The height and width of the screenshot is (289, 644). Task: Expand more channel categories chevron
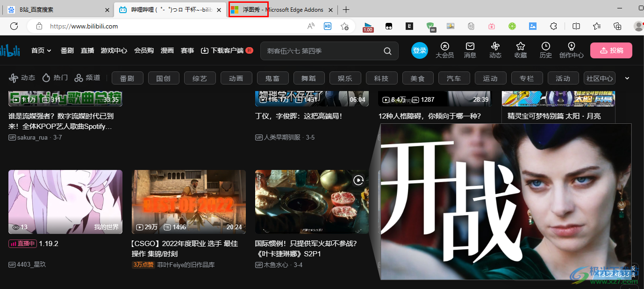pos(627,78)
